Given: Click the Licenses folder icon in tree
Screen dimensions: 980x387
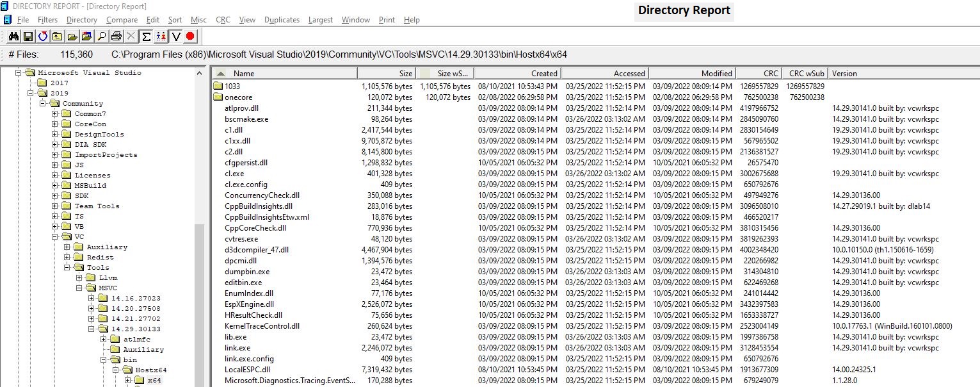Looking at the screenshot, I should tap(67, 176).
